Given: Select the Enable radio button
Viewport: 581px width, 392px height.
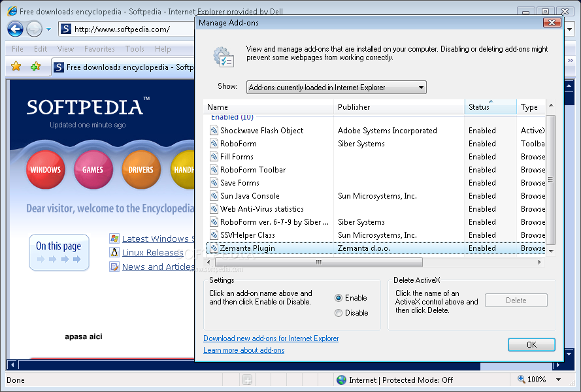Looking at the screenshot, I should [x=339, y=298].
